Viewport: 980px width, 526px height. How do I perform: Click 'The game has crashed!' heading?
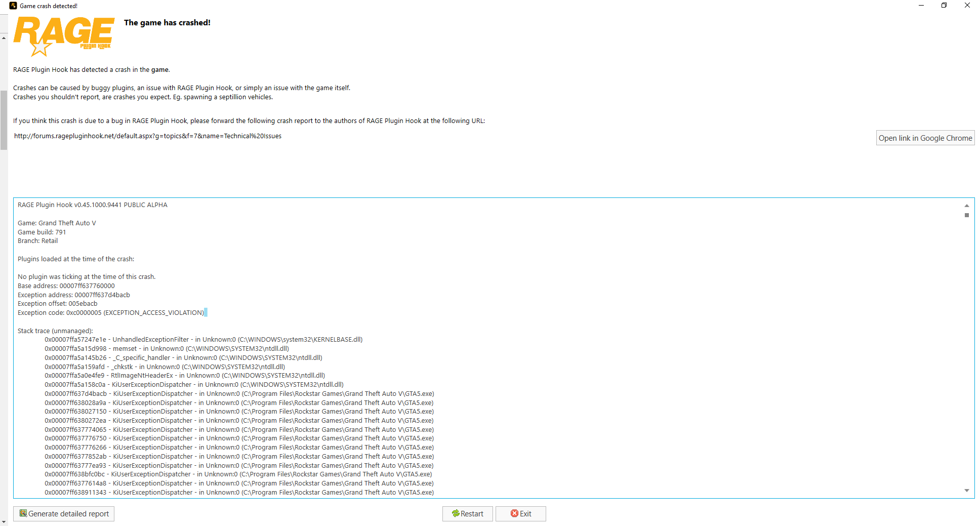pos(167,23)
